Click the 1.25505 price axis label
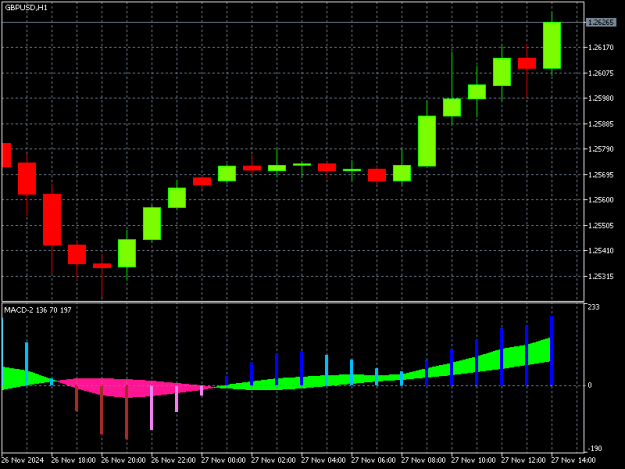The height and width of the screenshot is (469, 625). [x=601, y=226]
